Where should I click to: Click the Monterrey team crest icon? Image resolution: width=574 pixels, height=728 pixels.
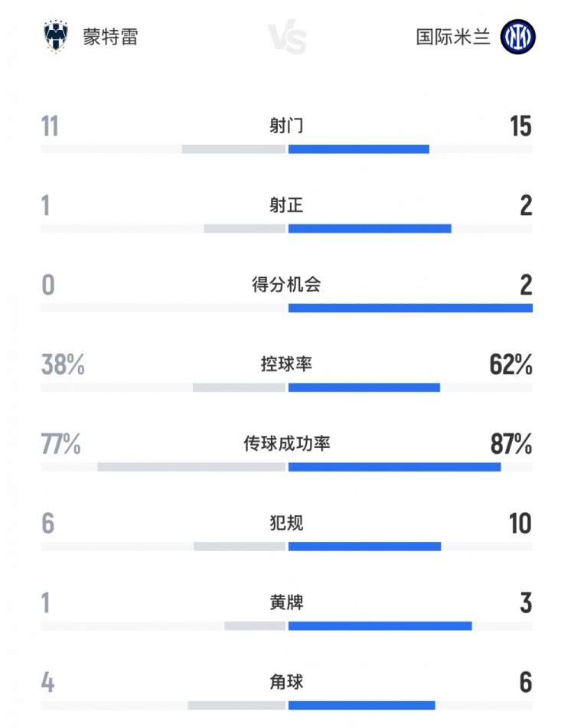point(57,37)
